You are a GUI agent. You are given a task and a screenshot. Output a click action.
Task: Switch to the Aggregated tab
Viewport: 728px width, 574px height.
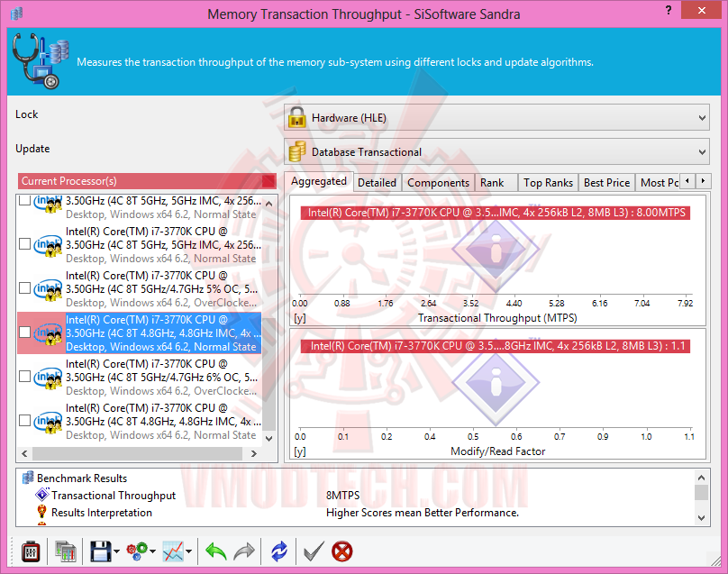click(x=319, y=181)
